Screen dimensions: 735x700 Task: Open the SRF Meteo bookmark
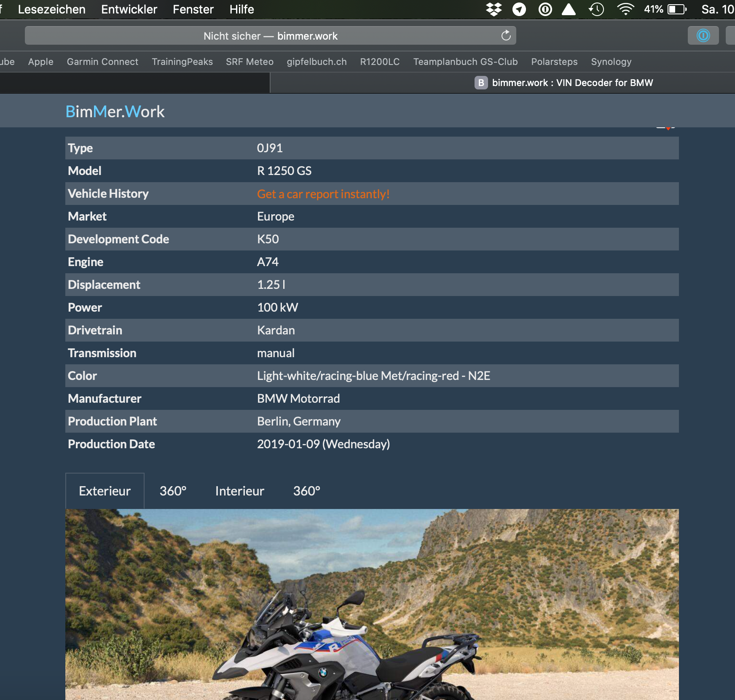[249, 62]
